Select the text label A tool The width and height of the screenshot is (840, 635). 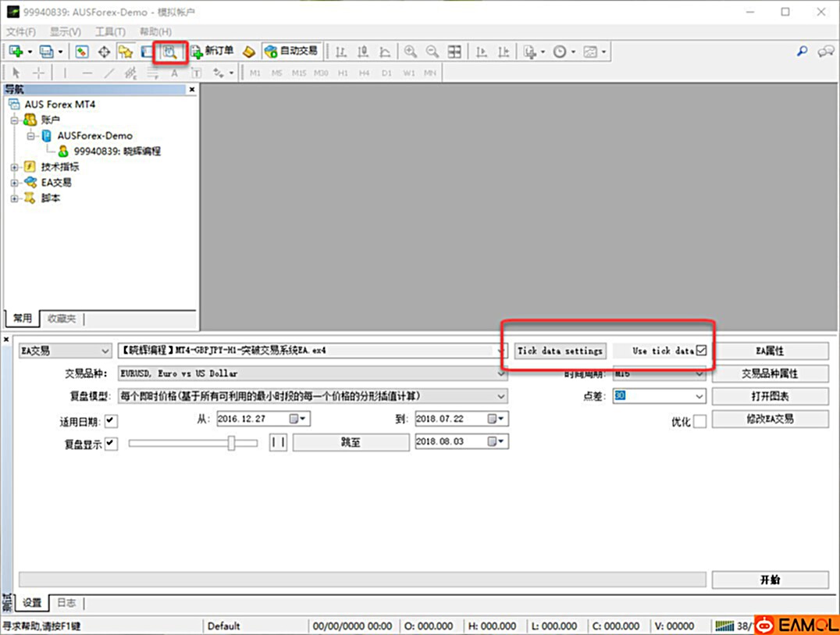174,73
